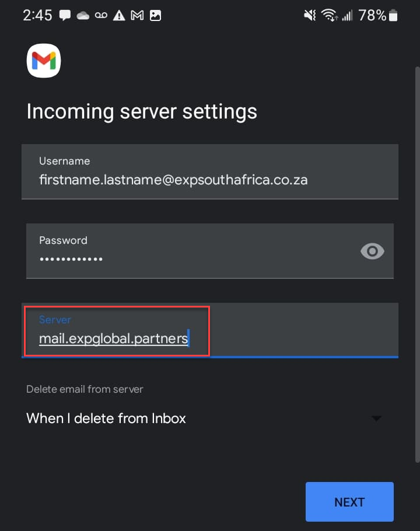Tap the muted sound status icon
This screenshot has height=531, width=420.
[310, 15]
